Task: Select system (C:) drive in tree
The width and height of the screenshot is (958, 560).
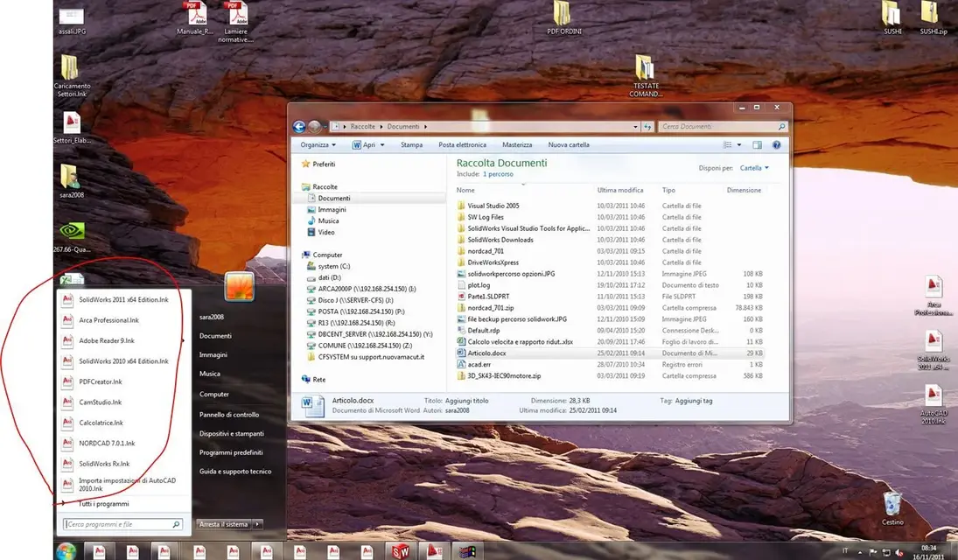Action: (333, 267)
